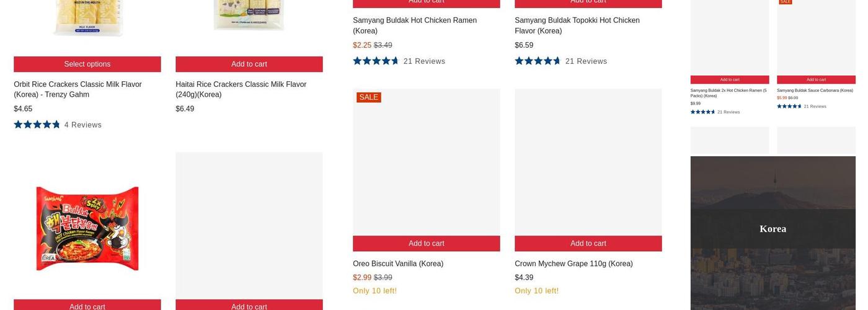The height and width of the screenshot is (310, 868).
Task: Click the red Buldak ramen package image
Action: [x=87, y=228]
